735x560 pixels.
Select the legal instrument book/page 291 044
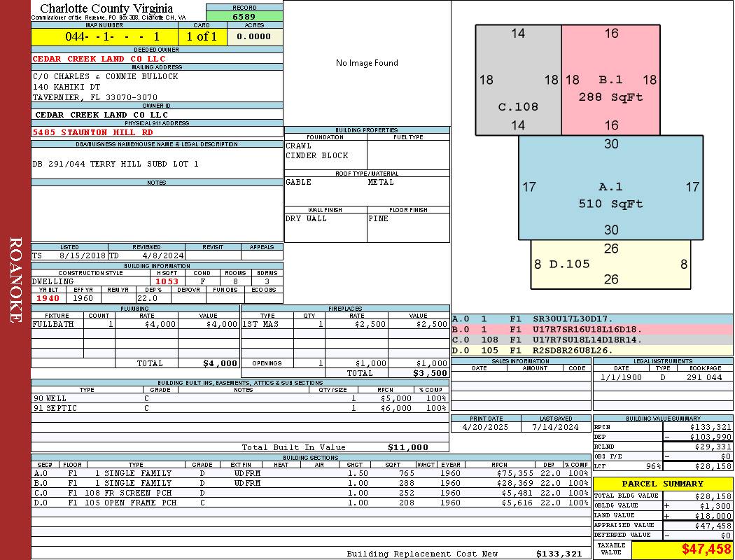(704, 377)
